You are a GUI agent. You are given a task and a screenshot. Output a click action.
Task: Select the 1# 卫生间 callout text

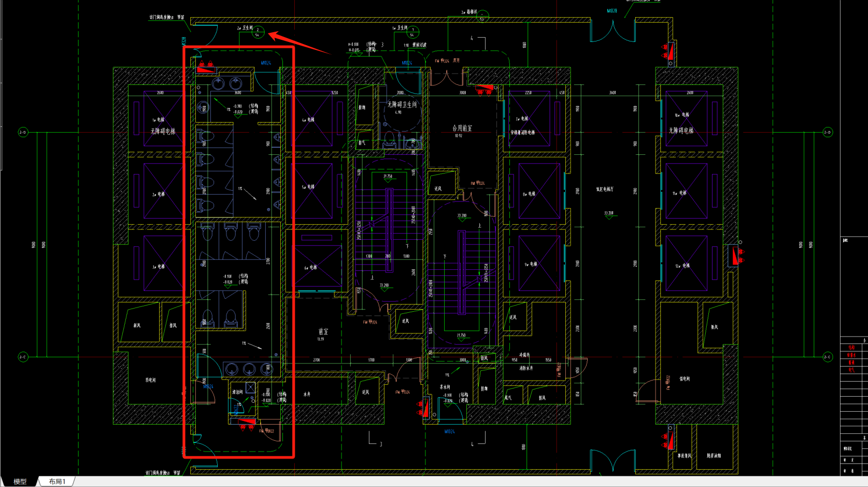(400, 28)
